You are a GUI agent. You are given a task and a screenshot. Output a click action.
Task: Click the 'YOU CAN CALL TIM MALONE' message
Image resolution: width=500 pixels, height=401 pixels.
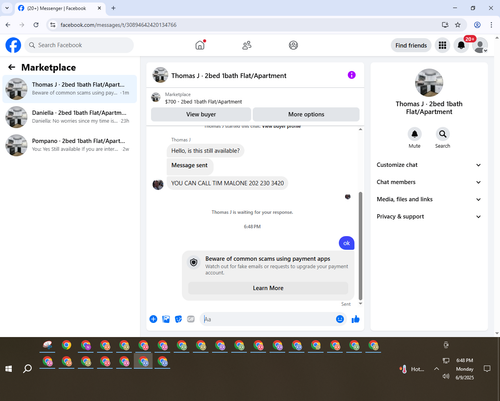pos(227,183)
